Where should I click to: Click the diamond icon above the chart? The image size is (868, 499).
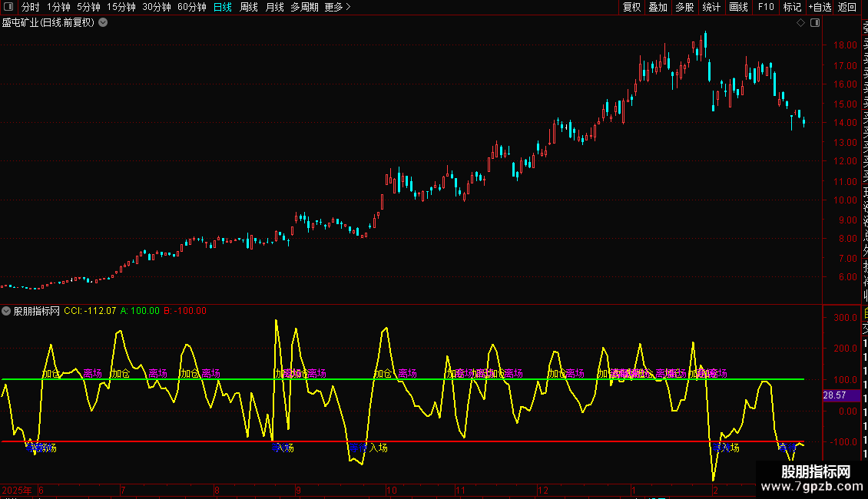coord(800,23)
